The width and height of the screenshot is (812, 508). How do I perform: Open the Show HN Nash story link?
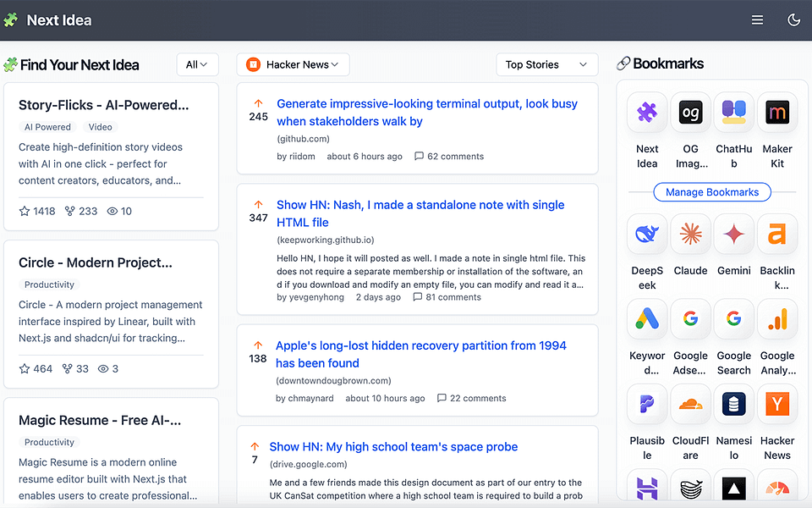click(x=420, y=213)
